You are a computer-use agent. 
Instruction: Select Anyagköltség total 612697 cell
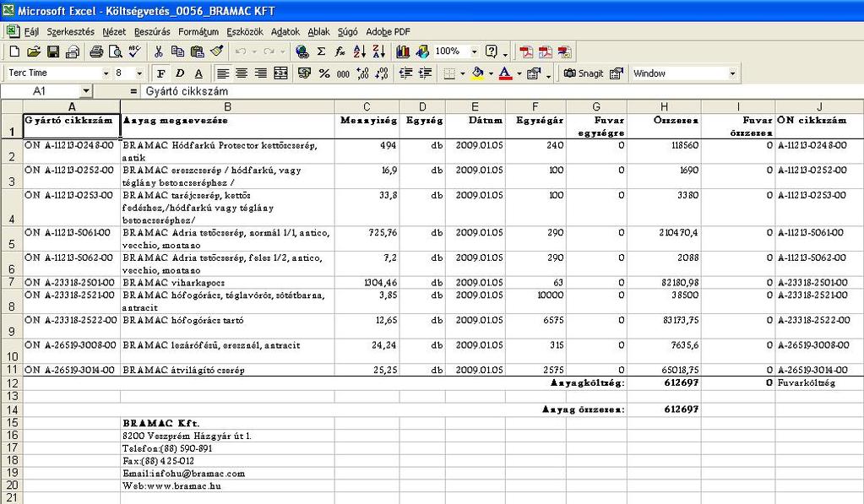click(664, 382)
